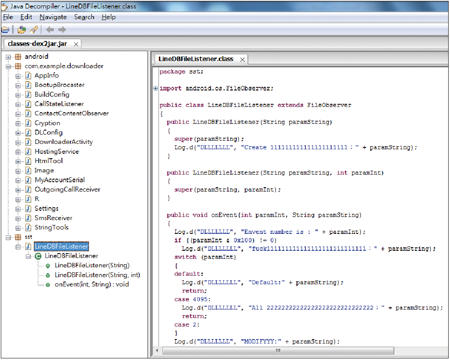
Task: Click the HtmlTool class file icon
Action: [x=28, y=161]
